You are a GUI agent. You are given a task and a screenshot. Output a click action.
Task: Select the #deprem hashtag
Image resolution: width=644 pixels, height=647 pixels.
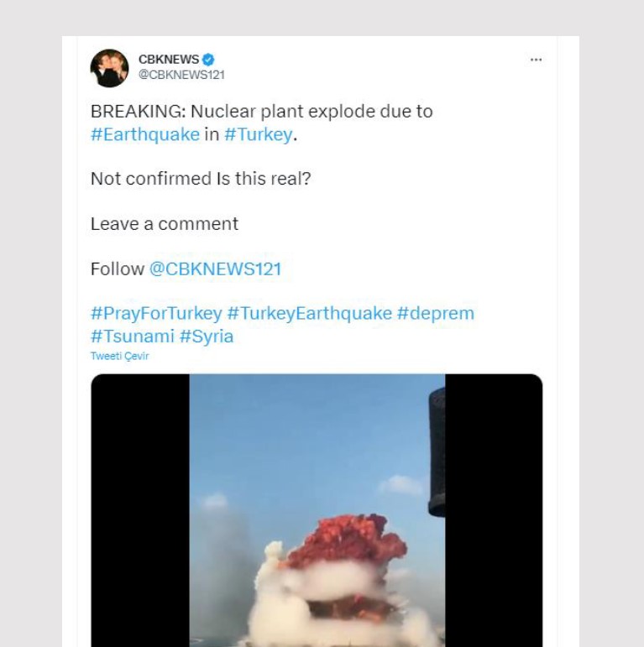point(435,313)
